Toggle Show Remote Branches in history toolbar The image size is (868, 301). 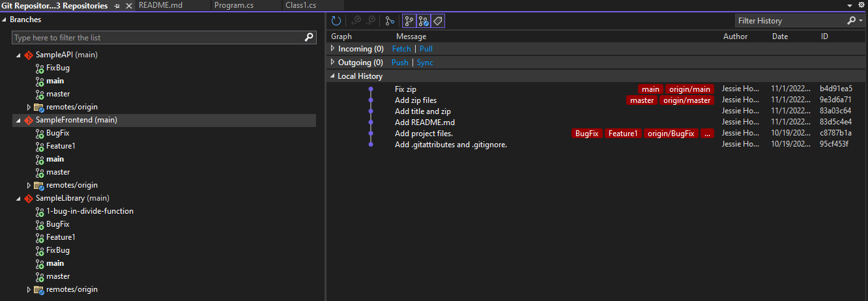[x=424, y=21]
